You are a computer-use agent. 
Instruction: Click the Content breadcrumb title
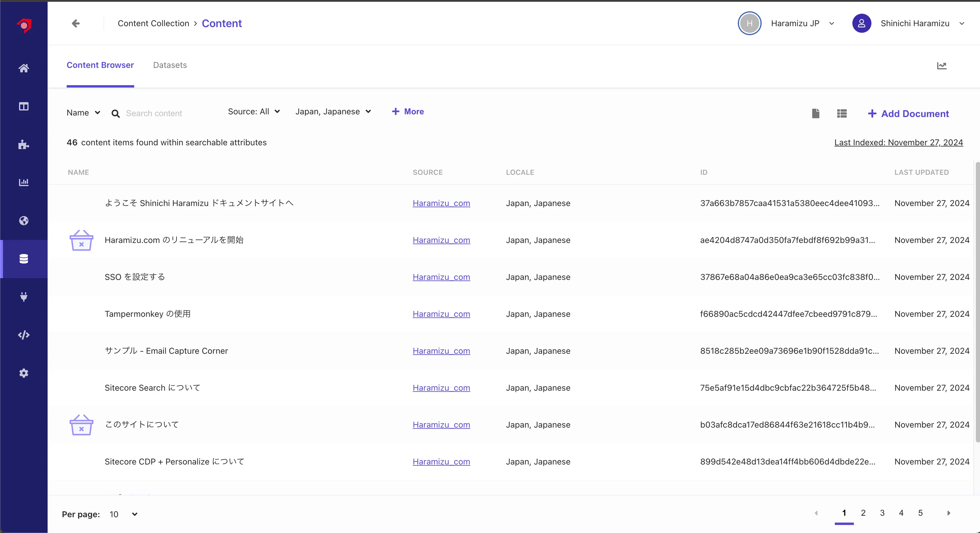click(x=222, y=23)
